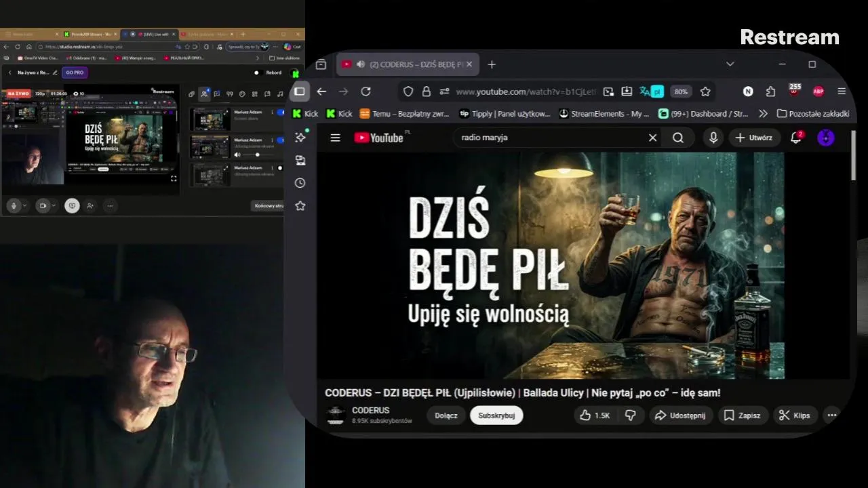Image resolution: width=868 pixels, height=488 pixels.
Task: Open tracking protection shield in Firefox
Action: click(408, 91)
